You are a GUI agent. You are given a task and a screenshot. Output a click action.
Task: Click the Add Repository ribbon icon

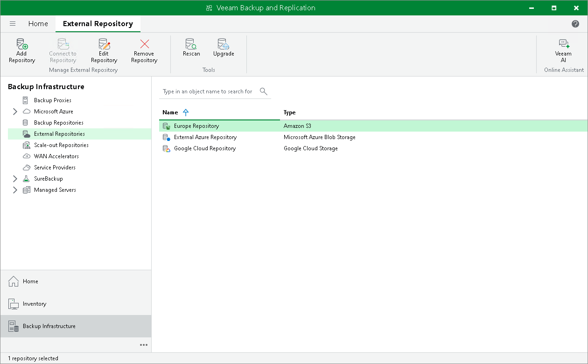pyautogui.click(x=22, y=44)
